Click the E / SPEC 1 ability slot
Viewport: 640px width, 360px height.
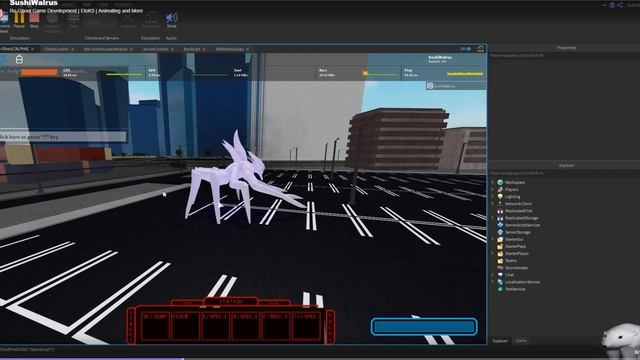(x=216, y=325)
